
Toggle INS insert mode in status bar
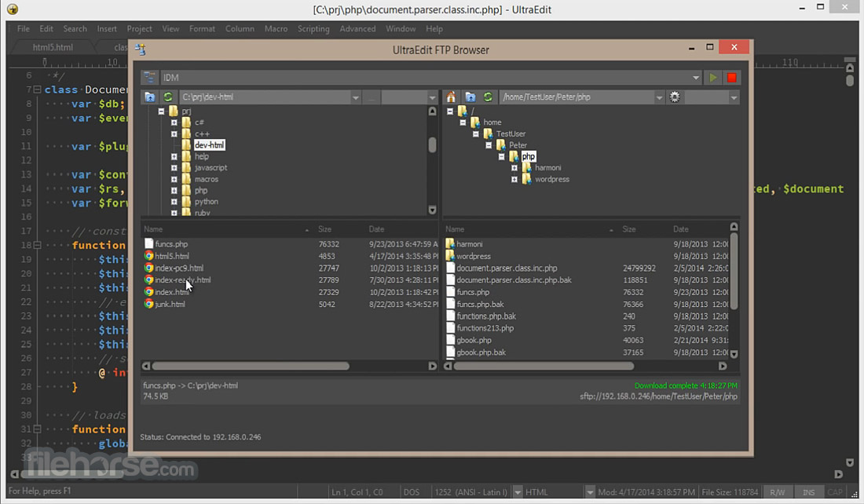pos(808,492)
